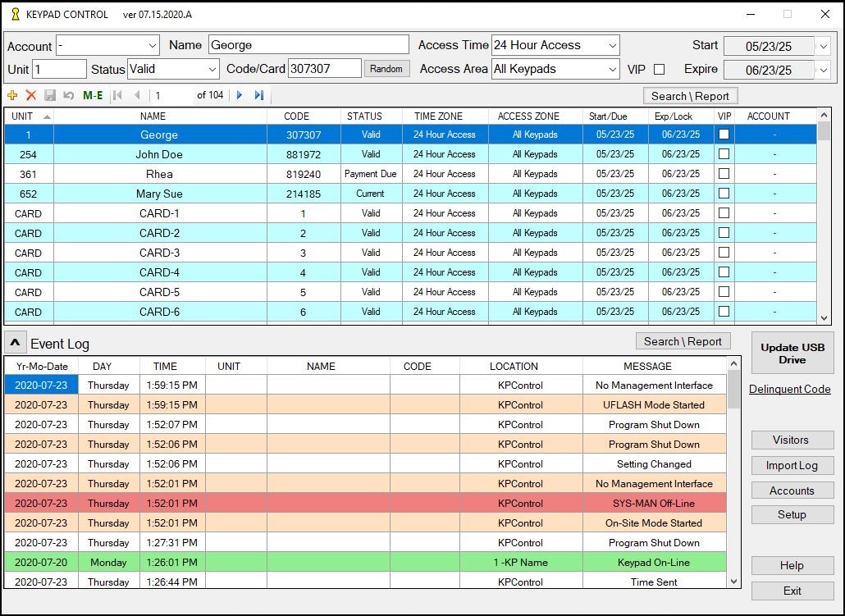Collapse the Event Log with the caret button
Image resolution: width=845 pixels, height=616 pixels.
pos(15,343)
